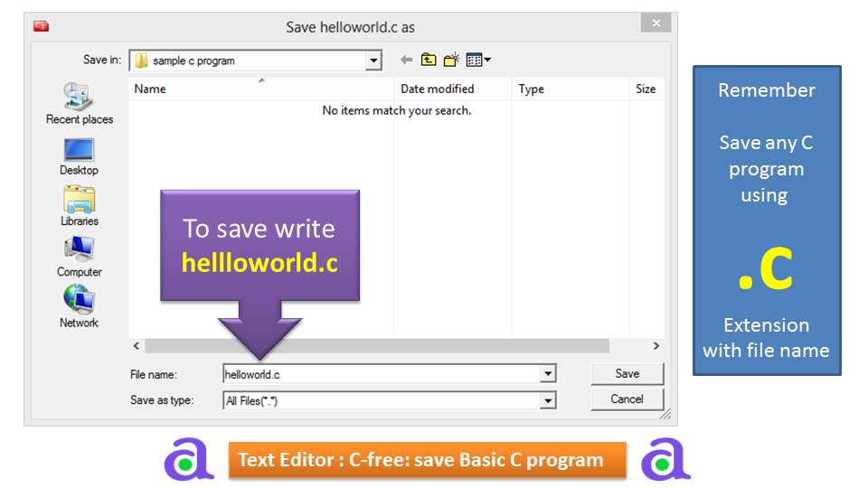The width and height of the screenshot is (868, 488).
Task: Go up one folder level
Action: 429,60
